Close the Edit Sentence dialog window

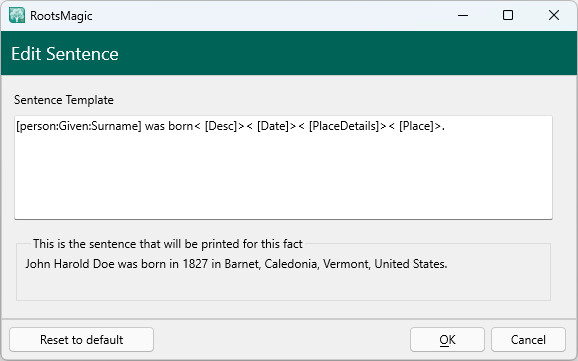pyautogui.click(x=554, y=15)
